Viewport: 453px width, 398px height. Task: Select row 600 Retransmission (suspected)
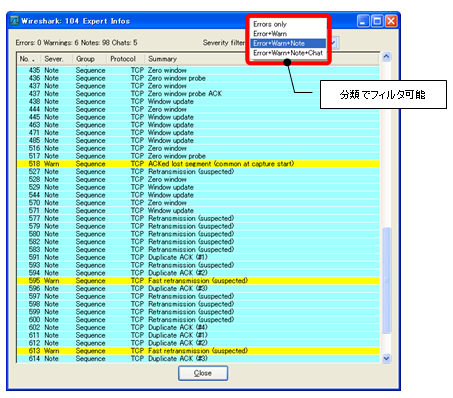(198, 320)
